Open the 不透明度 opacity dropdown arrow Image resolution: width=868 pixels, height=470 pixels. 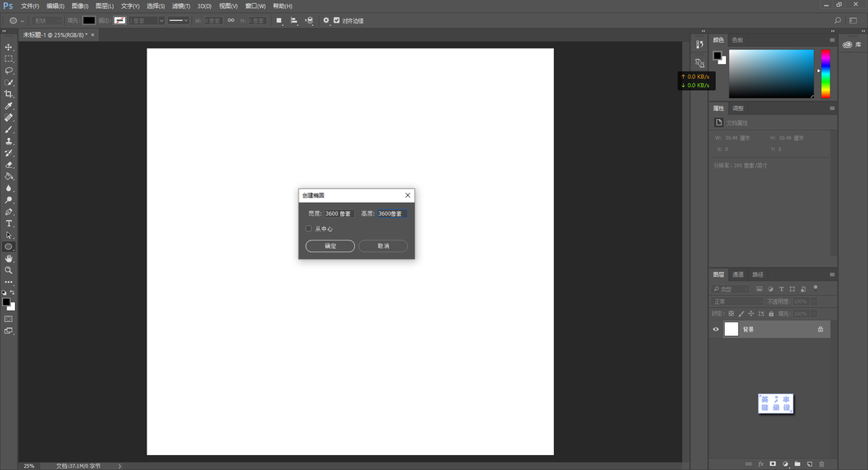click(814, 302)
